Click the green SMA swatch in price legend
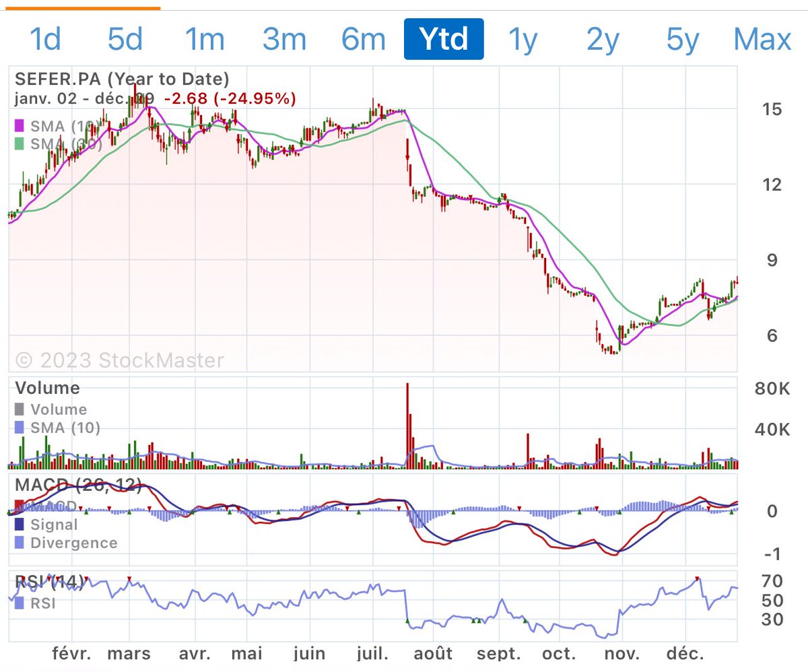The height and width of the screenshot is (672, 808). 19,143
